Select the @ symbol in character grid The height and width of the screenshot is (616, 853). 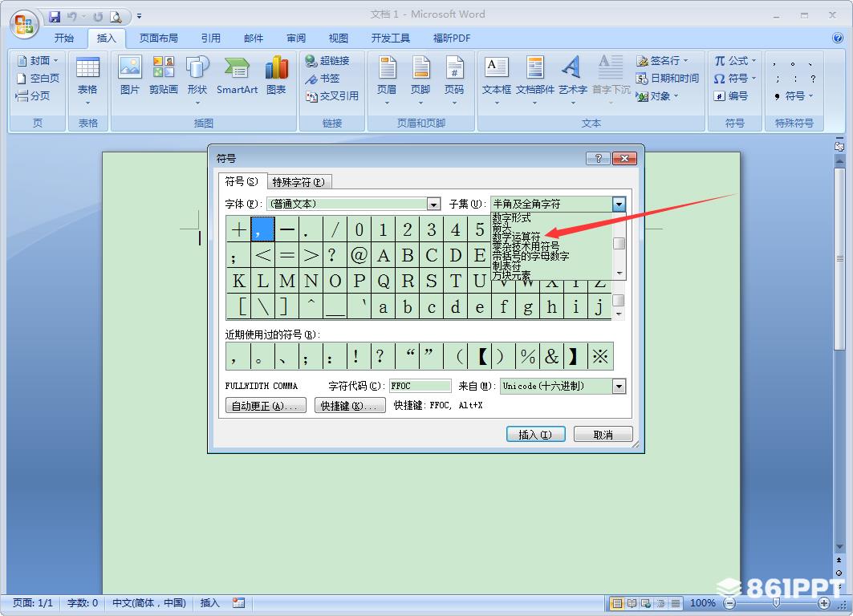coord(359,255)
